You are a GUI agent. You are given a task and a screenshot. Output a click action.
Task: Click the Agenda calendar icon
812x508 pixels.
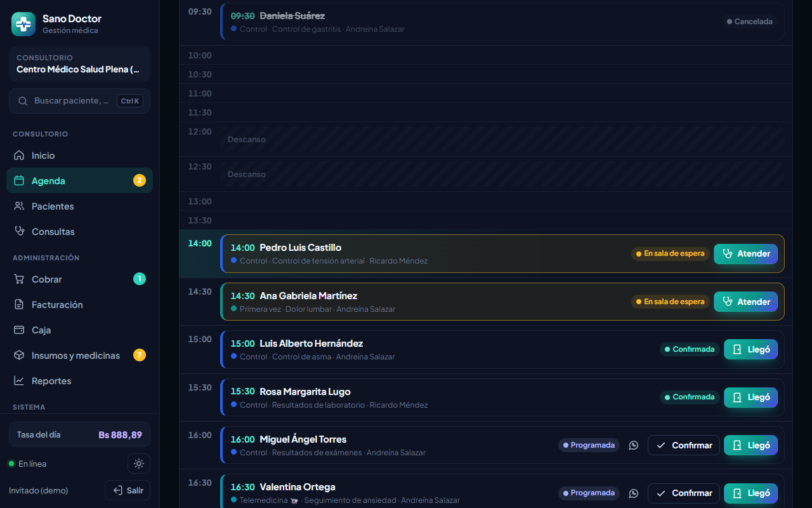click(19, 181)
